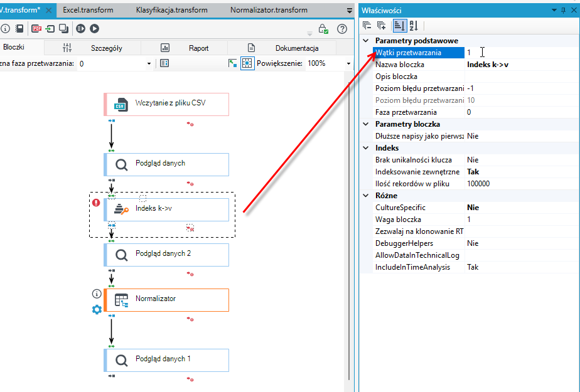580x392 pixels.
Task: Click the green arrow fit-to-view icon
Action: click(232, 63)
